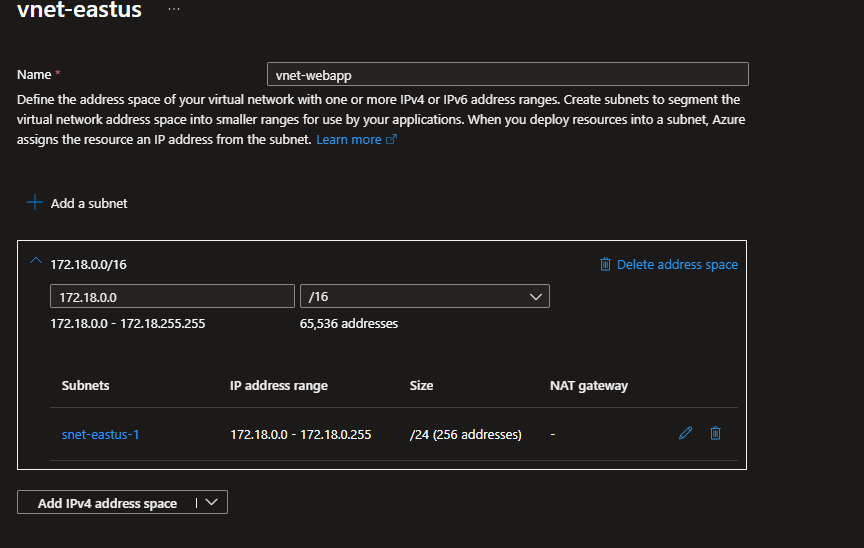Collapse the 172.18.0.0/16 address space section
864x548 pixels.
click(36, 262)
